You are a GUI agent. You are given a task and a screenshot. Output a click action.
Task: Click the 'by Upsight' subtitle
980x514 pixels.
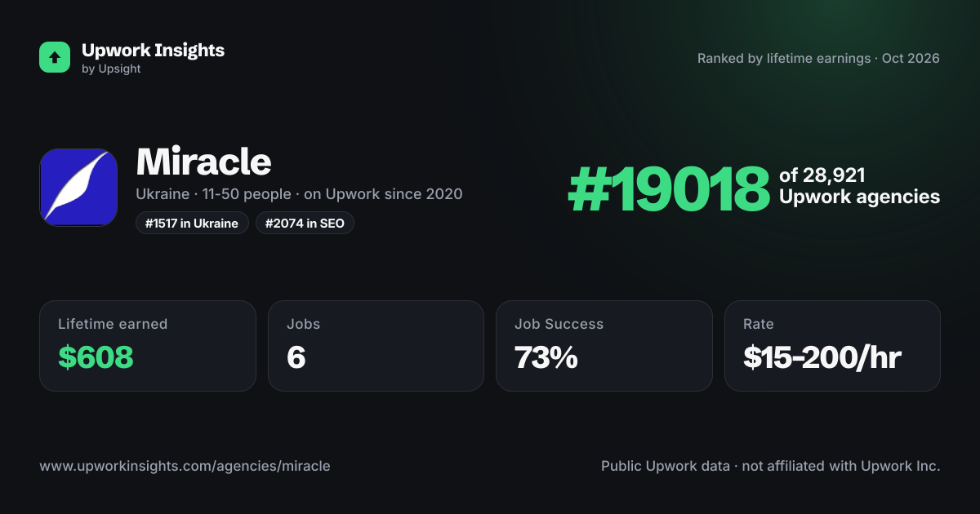[x=111, y=69]
